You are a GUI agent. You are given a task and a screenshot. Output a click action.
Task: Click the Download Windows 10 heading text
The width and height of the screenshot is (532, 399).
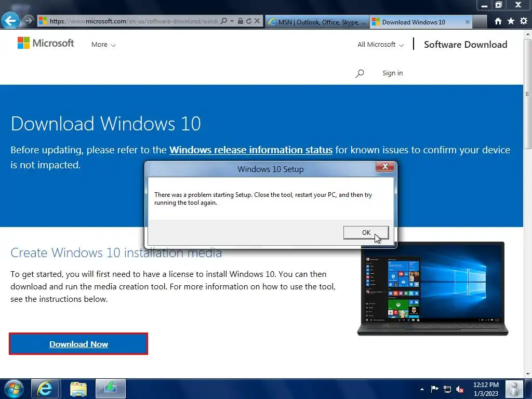(105, 124)
